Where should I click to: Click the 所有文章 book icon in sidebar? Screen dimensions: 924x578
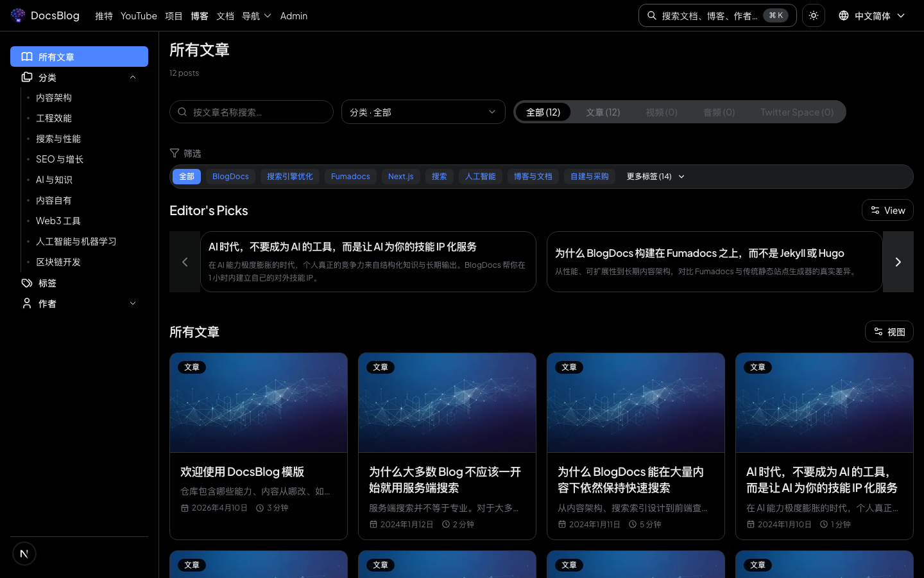pyautogui.click(x=27, y=57)
